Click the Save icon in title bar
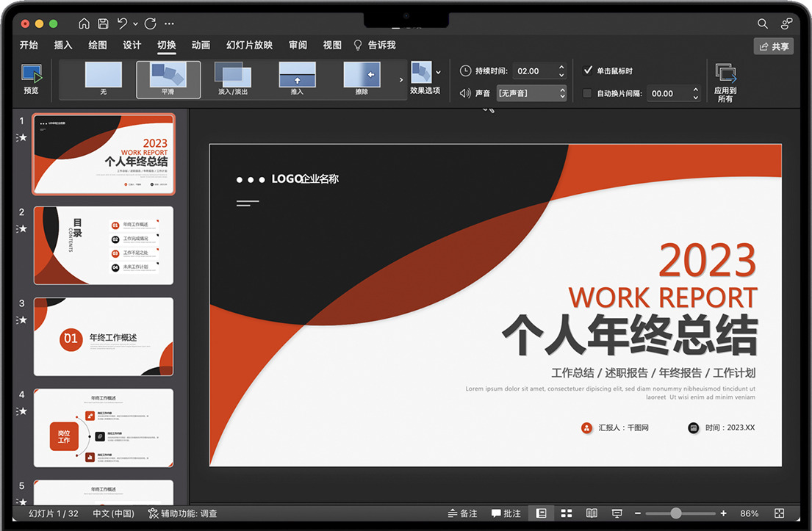Screen dimensions: 812x531 click(x=104, y=24)
